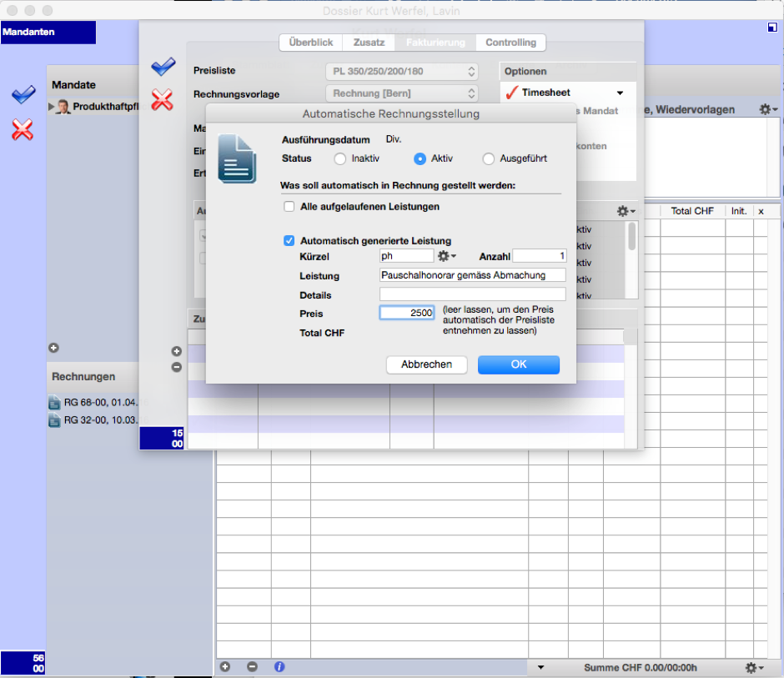This screenshot has width=784, height=678.
Task: Click the blue checkmark in Mandanten sidebar
Action: (x=23, y=94)
